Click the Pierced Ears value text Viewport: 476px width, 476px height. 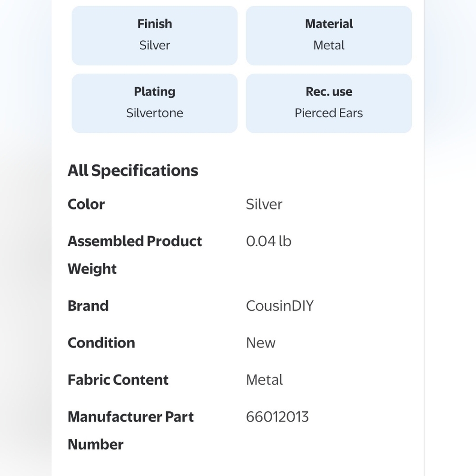[x=329, y=113]
